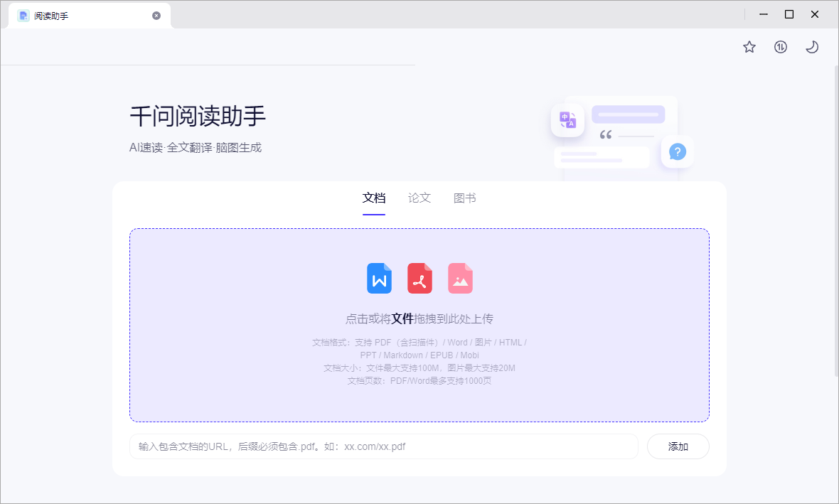Open the sort/transfer circle icon

tap(780, 46)
